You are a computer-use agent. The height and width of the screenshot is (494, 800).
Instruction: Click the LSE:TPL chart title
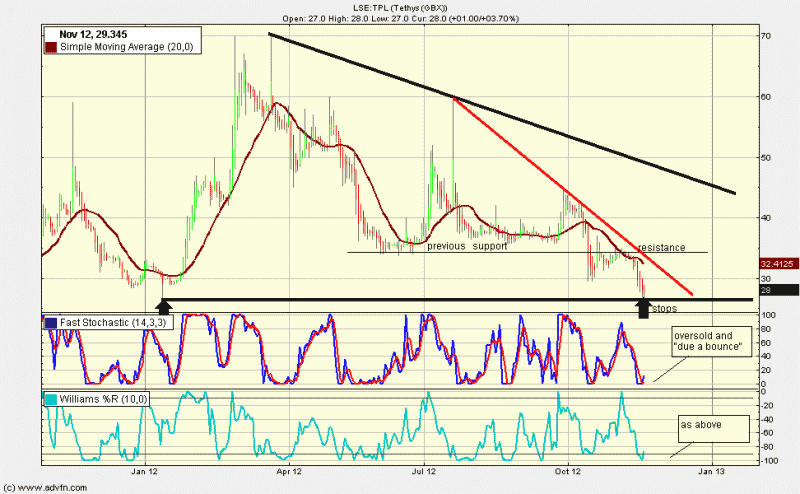(400, 6)
